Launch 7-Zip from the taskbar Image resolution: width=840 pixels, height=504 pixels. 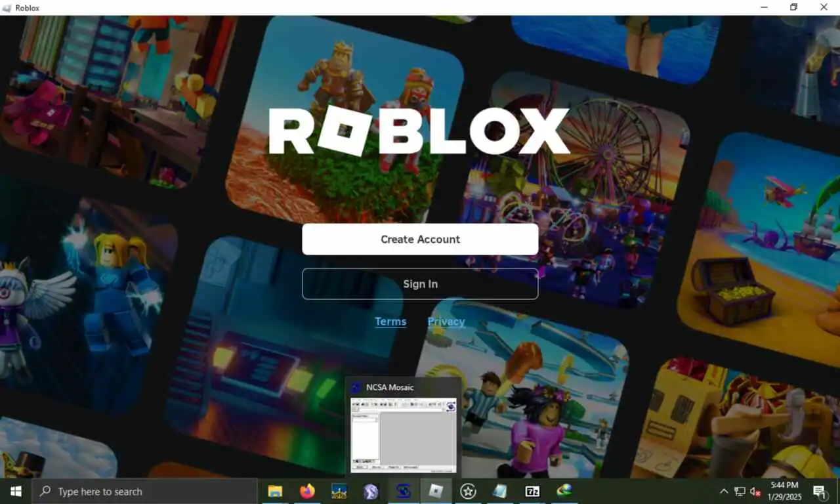click(x=532, y=492)
